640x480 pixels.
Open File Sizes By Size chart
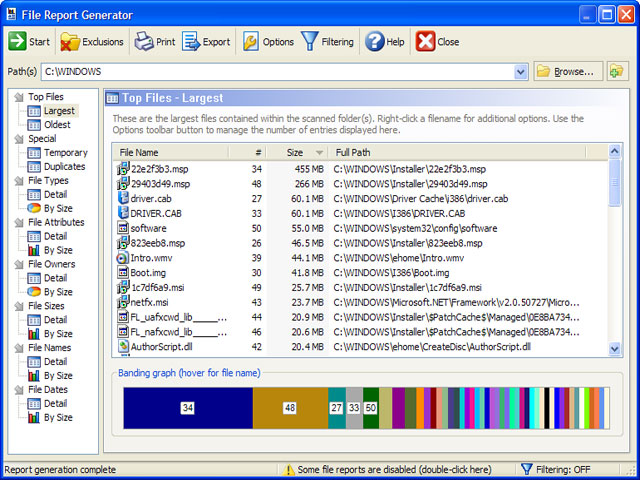coord(58,333)
